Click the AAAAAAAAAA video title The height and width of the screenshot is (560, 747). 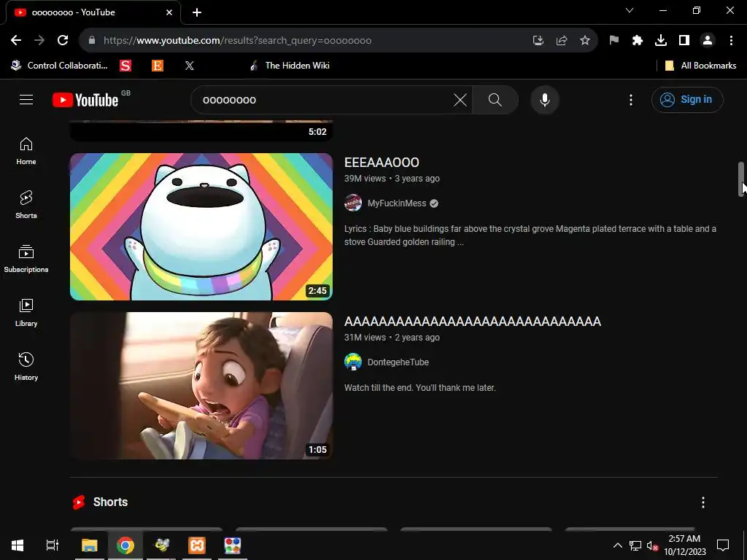click(473, 322)
